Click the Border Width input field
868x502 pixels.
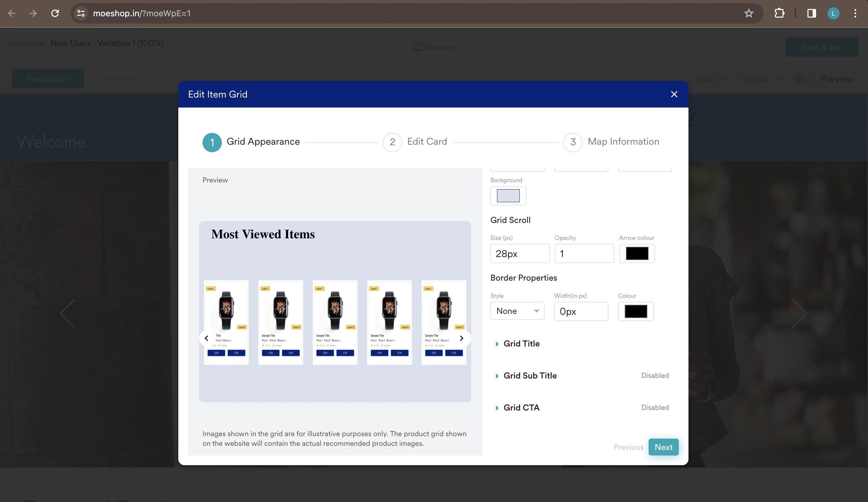(x=581, y=311)
